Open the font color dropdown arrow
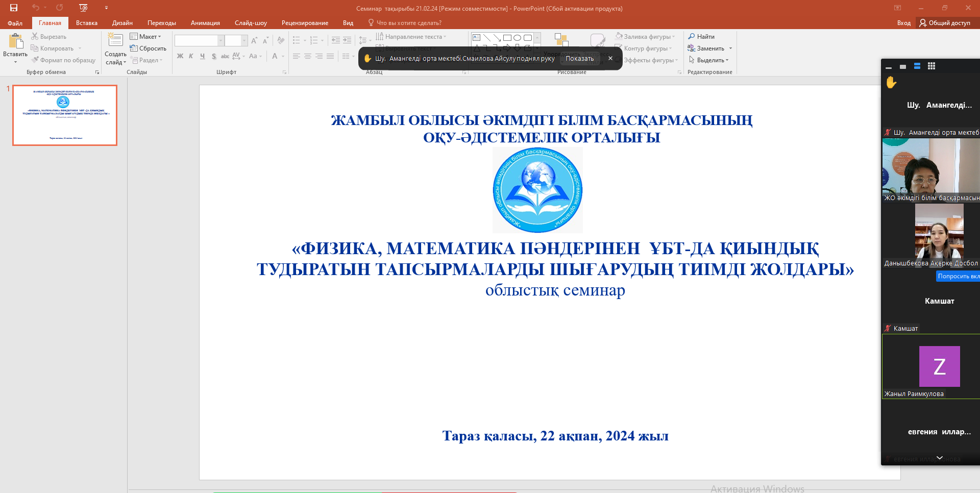This screenshot has width=980, height=493. coord(283,56)
